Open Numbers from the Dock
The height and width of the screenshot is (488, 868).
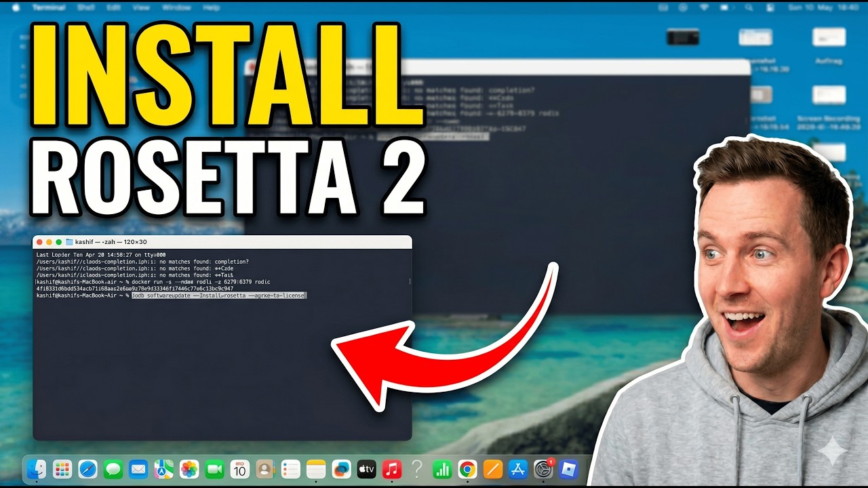(442, 468)
